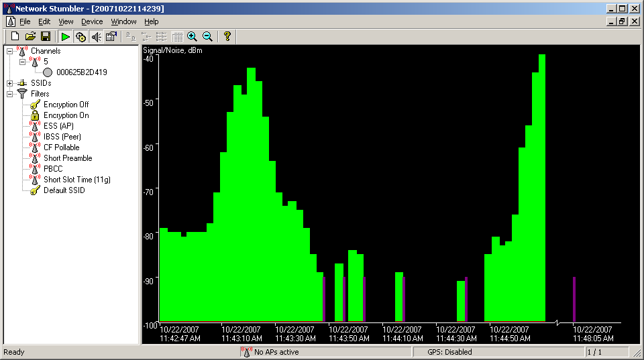Zoom in on the signal graph
The height and width of the screenshot is (360, 644).
pyautogui.click(x=193, y=36)
